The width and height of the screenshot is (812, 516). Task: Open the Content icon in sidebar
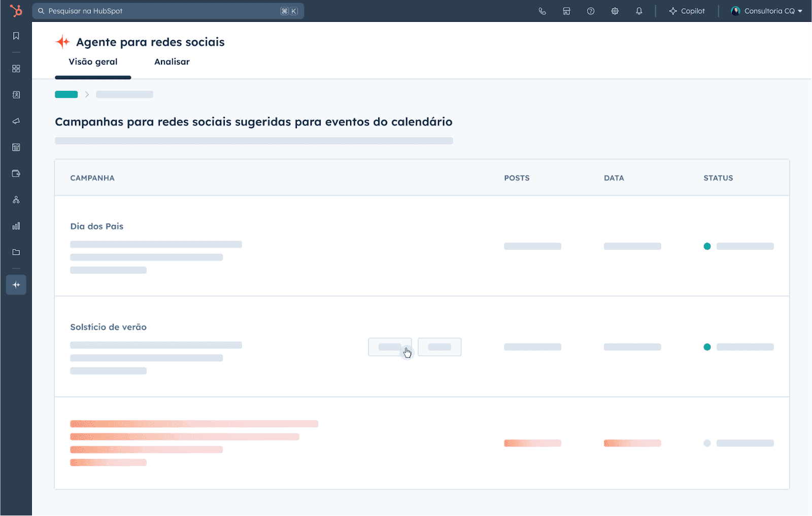pyautogui.click(x=16, y=147)
